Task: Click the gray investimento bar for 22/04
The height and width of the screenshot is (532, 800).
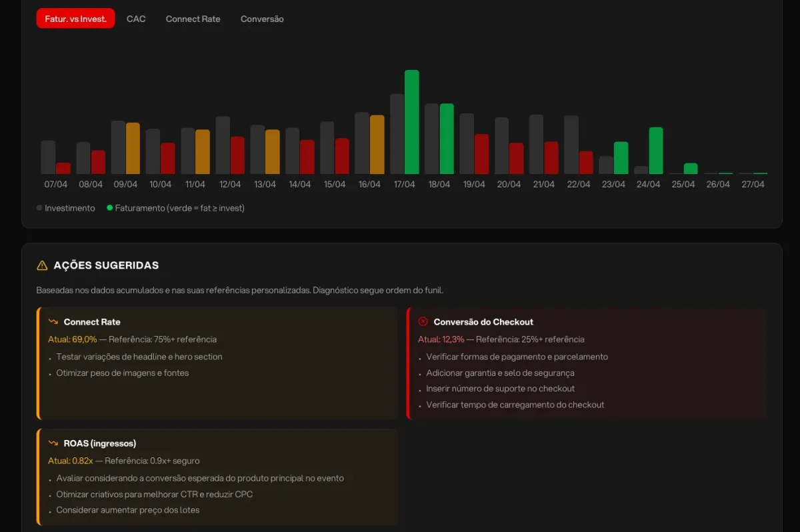Action: tap(571, 145)
